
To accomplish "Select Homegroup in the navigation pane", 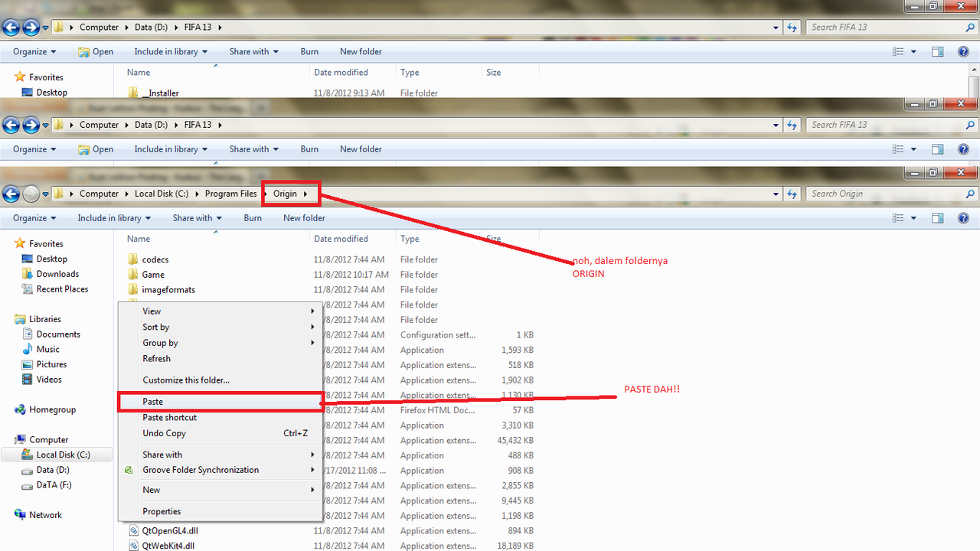I will (52, 409).
